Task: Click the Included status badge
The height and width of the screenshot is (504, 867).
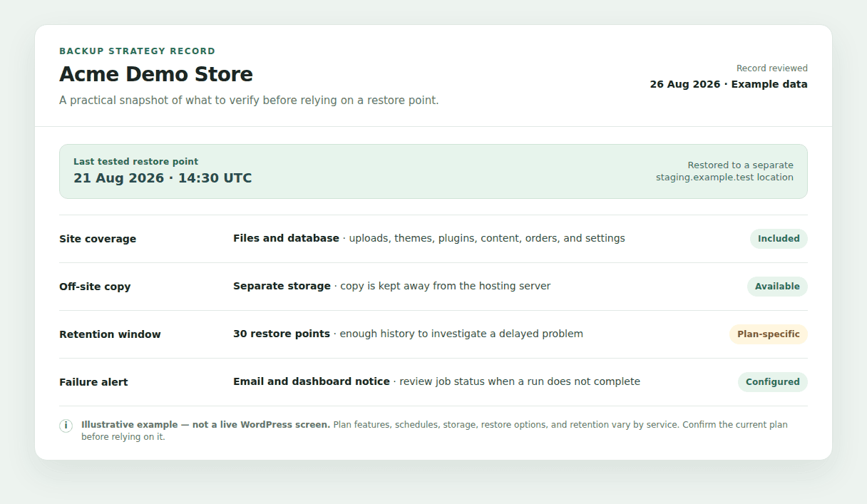Action: click(779, 239)
